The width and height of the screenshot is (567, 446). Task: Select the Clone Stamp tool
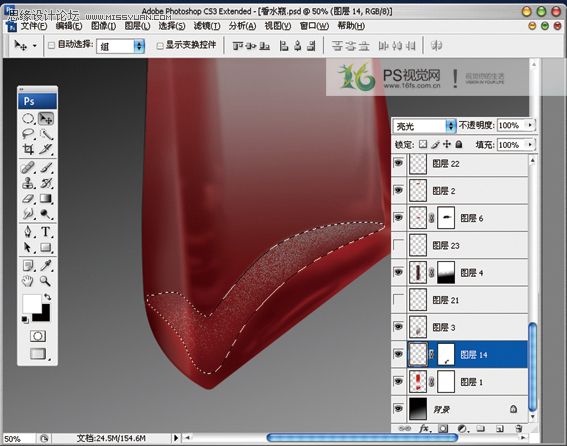point(28,183)
